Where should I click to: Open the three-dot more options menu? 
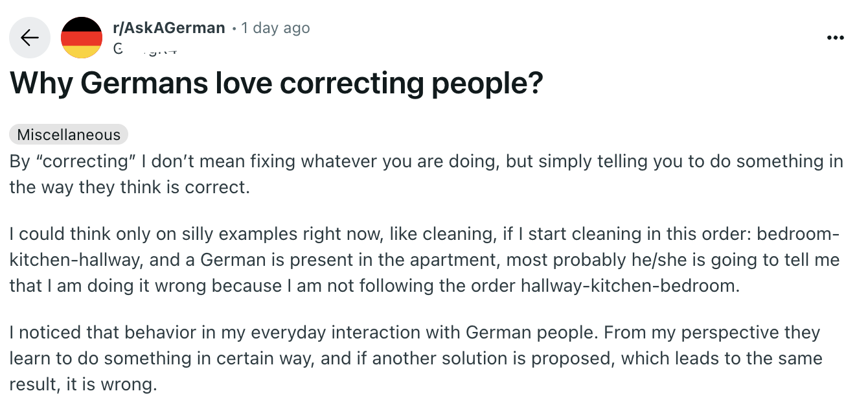[836, 38]
